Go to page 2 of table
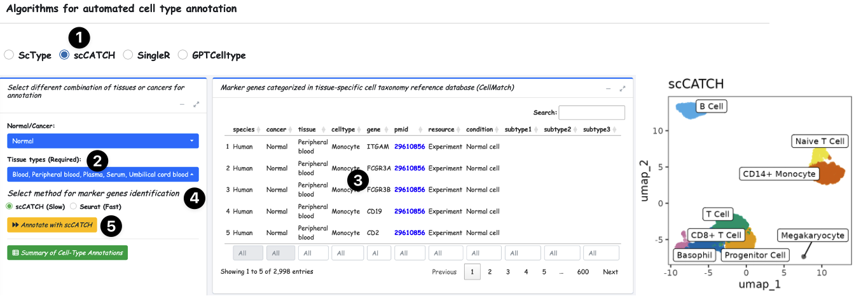 490,272
